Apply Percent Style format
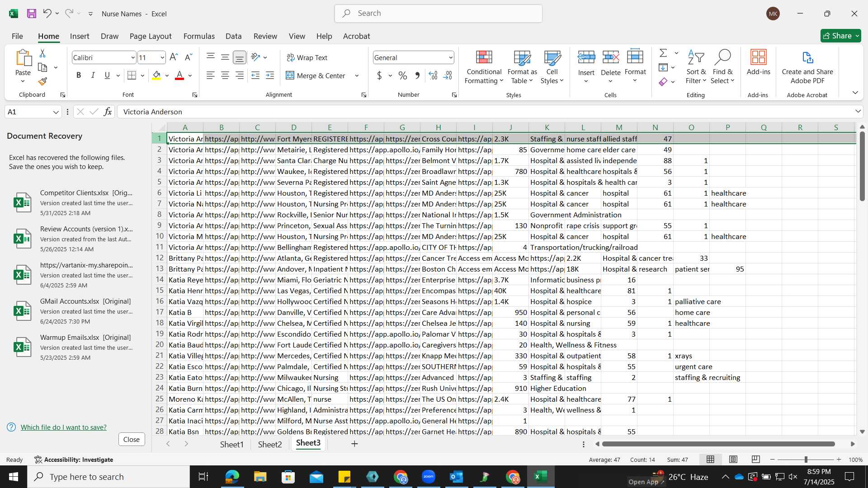868x488 pixels. pos(402,75)
